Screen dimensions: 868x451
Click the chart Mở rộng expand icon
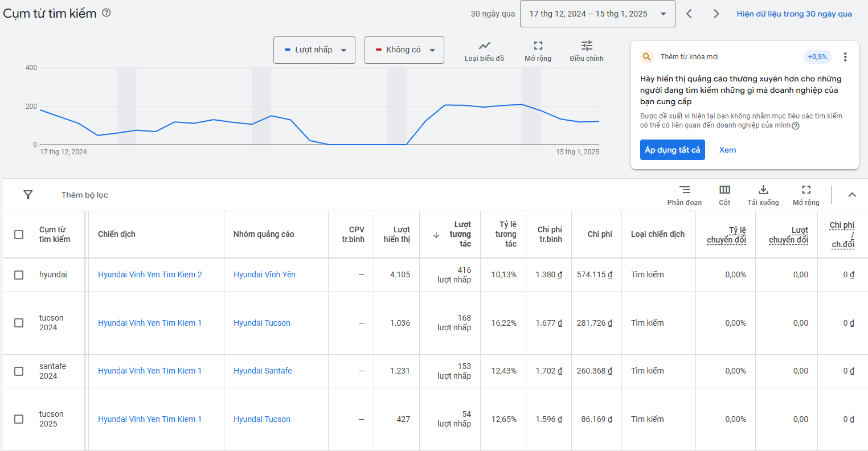point(538,46)
